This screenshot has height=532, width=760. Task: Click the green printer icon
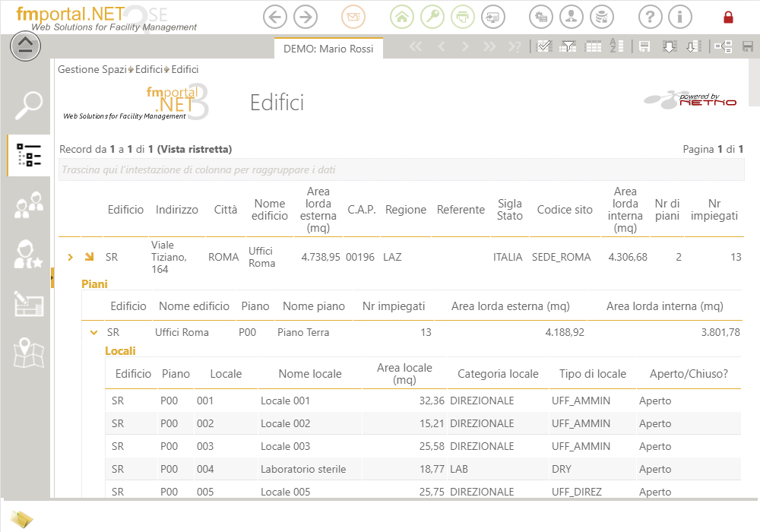coord(461,17)
